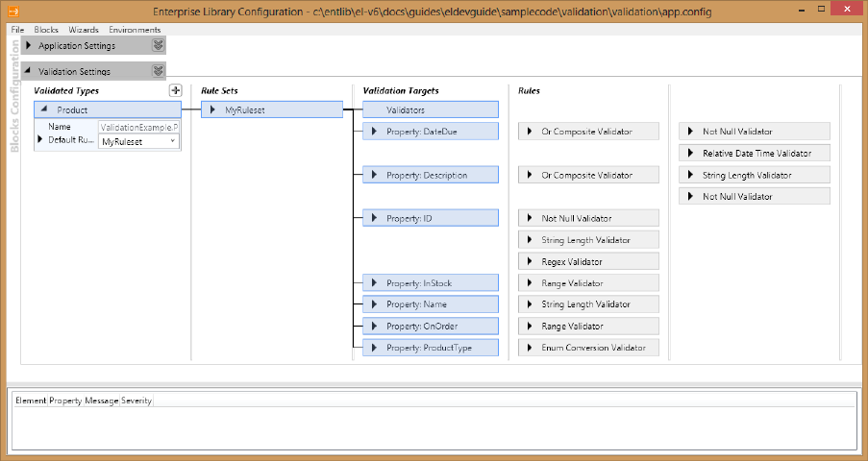Collapse the Product validated type
The height and width of the screenshot is (461, 868).
(x=45, y=110)
